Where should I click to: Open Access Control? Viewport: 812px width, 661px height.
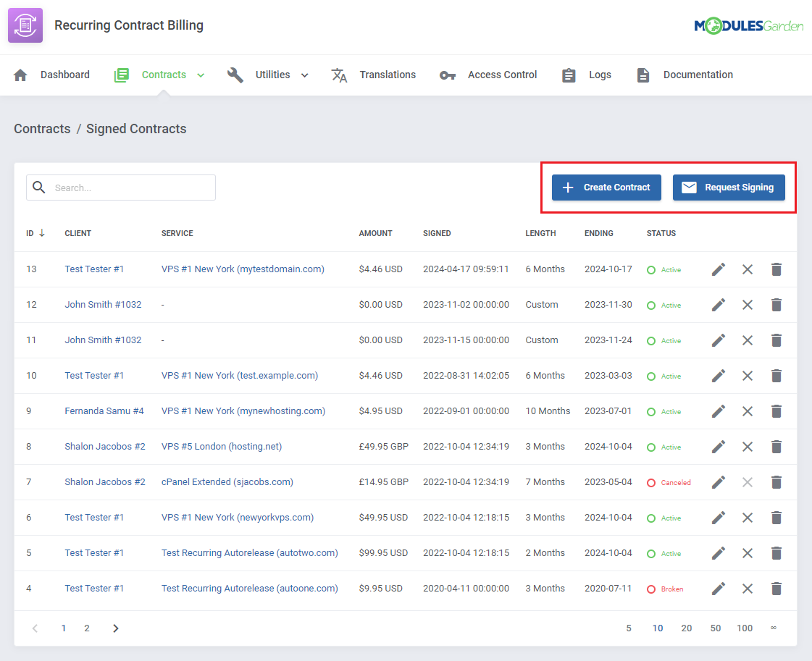coord(487,75)
